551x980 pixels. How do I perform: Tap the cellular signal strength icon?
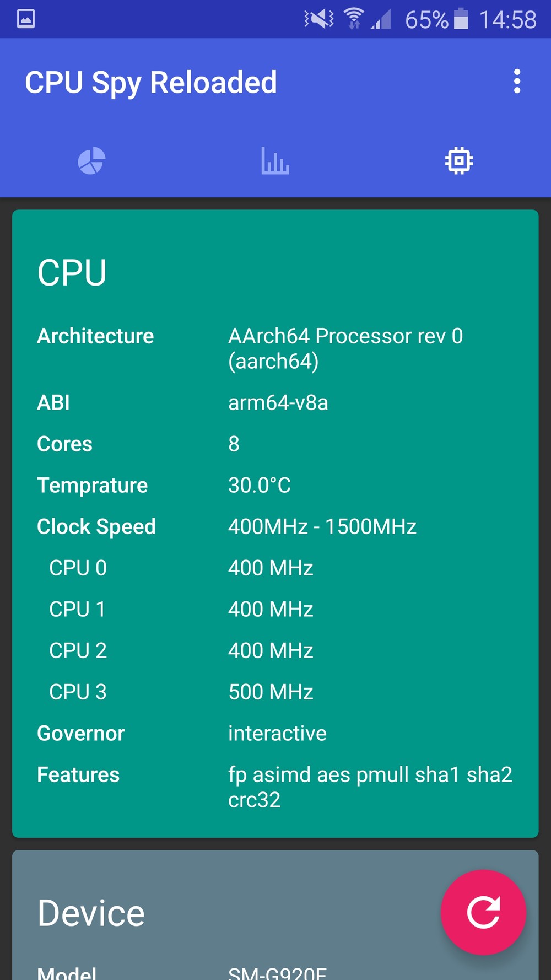pos(381,20)
